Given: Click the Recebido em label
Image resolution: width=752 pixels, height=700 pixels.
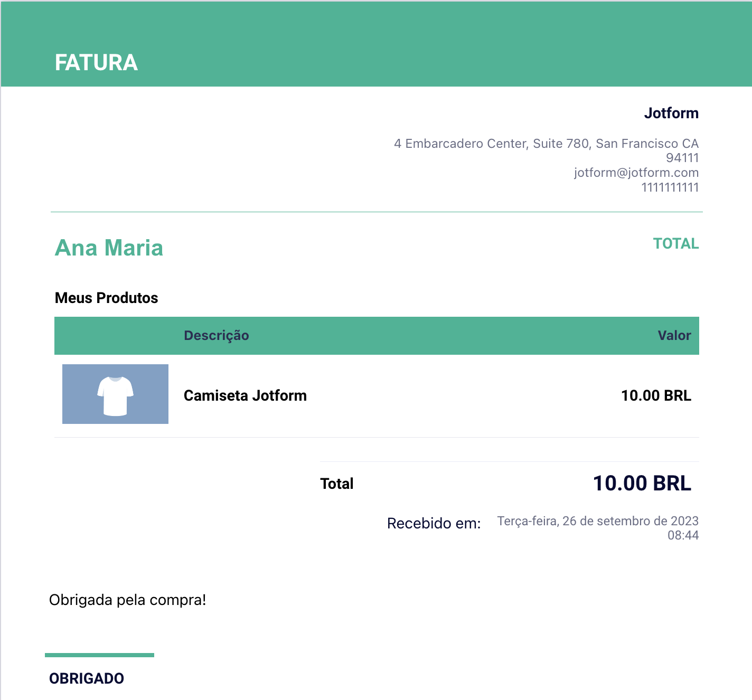Looking at the screenshot, I should pyautogui.click(x=434, y=523).
